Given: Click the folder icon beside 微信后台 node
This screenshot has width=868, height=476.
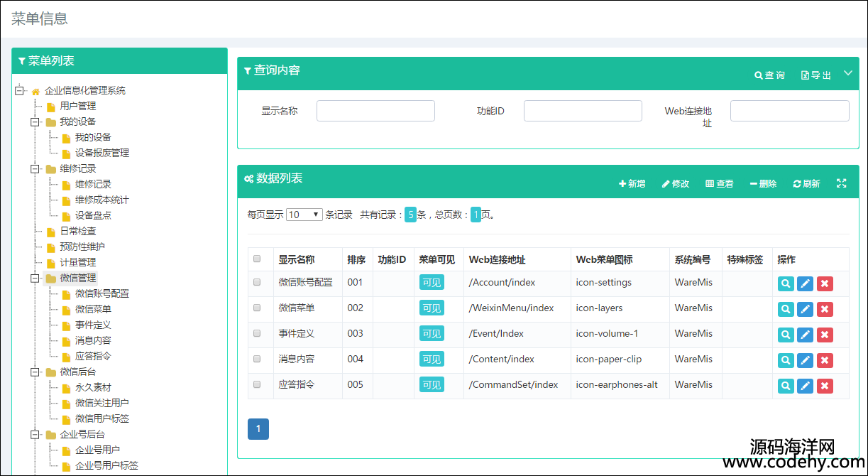Looking at the screenshot, I should pos(50,372).
